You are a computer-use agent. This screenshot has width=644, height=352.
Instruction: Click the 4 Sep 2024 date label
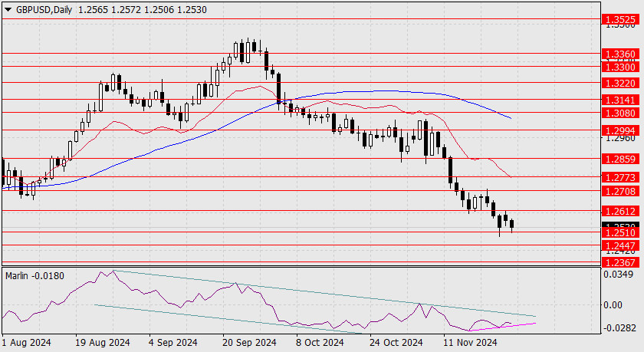pyautogui.click(x=173, y=343)
